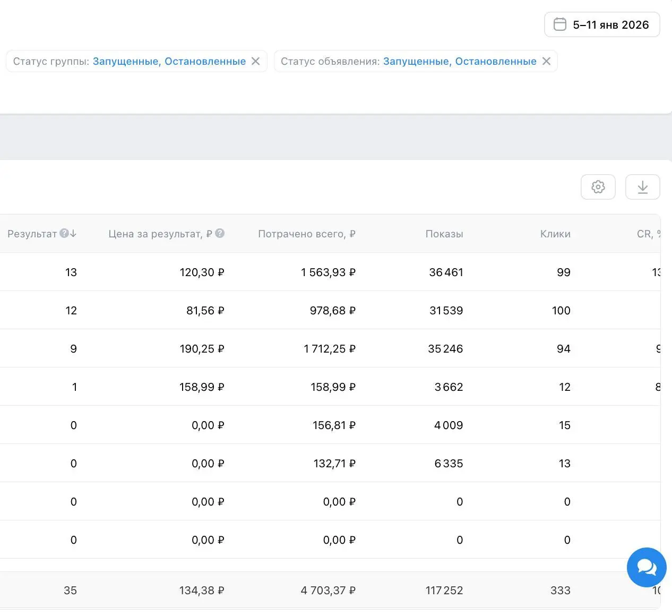Sort by Потрачено всего column

point(307,234)
